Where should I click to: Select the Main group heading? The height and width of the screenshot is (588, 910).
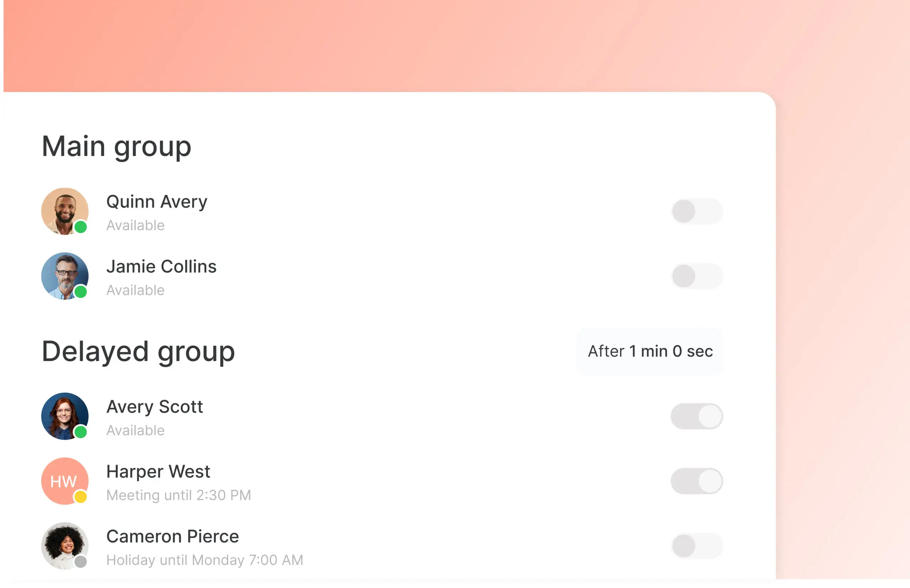(116, 147)
